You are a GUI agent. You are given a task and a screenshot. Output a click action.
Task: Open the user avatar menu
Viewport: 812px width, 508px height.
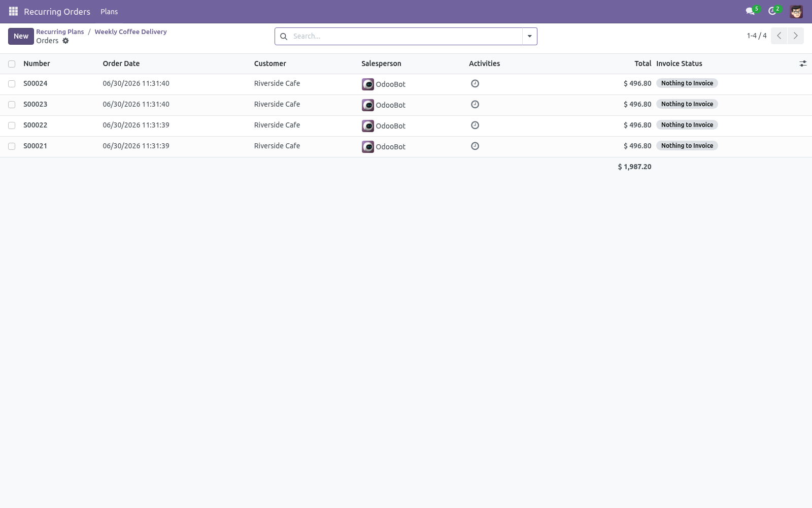796,11
